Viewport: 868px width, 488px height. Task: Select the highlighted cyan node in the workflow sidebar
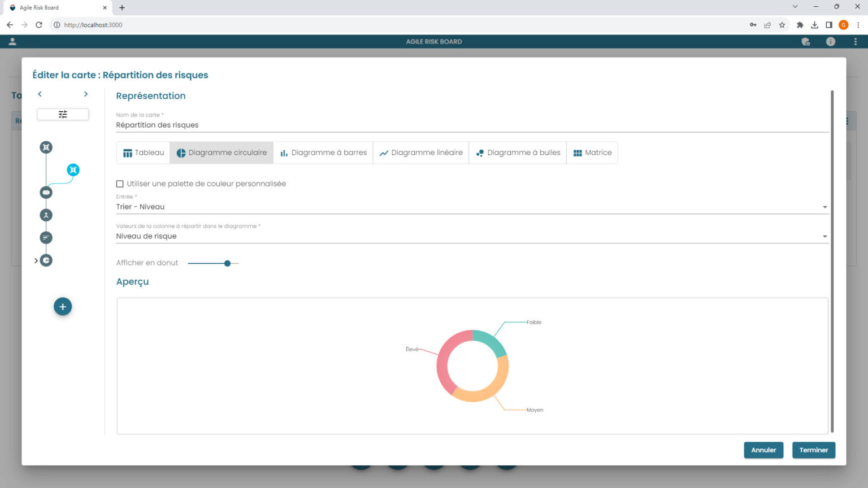[x=72, y=169]
